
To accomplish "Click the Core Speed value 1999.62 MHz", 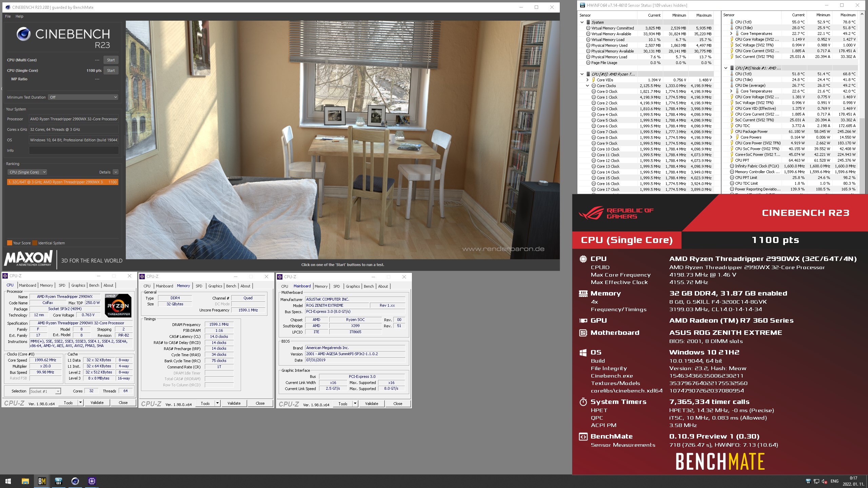I will 45,360.
